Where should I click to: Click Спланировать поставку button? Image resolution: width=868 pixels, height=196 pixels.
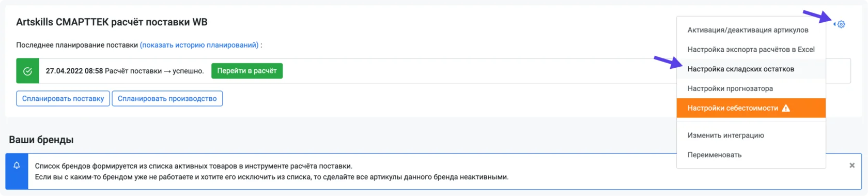pyautogui.click(x=63, y=99)
